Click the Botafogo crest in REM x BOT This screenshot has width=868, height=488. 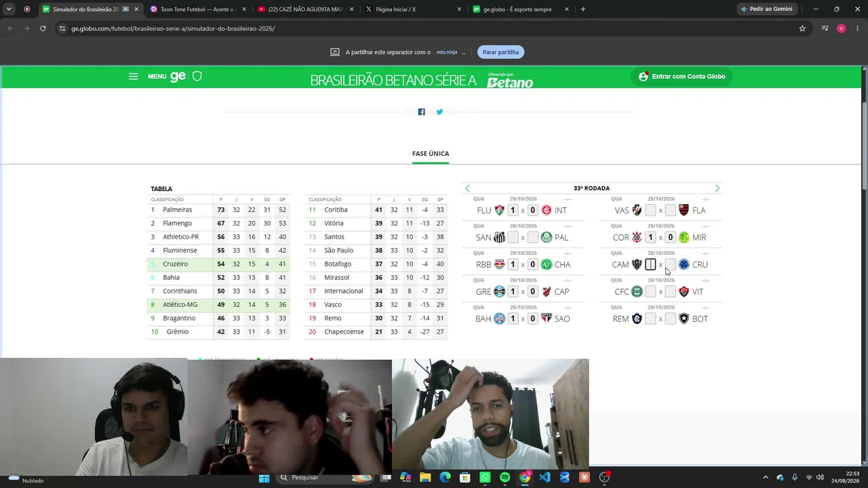[684, 319]
